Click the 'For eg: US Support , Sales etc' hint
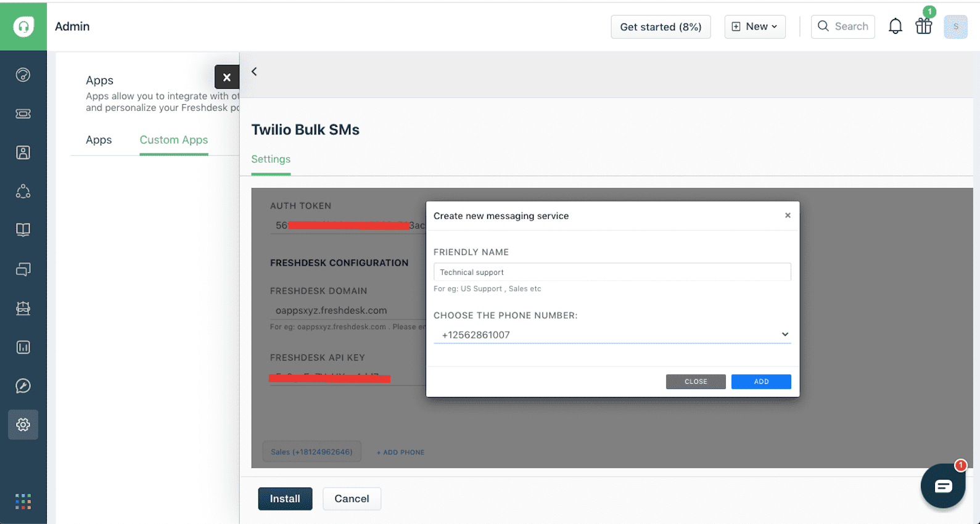The height and width of the screenshot is (524, 980). (487, 289)
